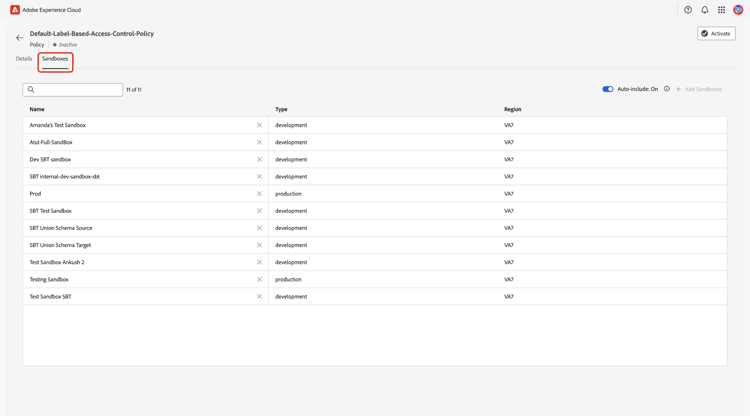This screenshot has width=750, height=416.
Task: Remove SBT Union Schema Source with X
Action: point(259,228)
